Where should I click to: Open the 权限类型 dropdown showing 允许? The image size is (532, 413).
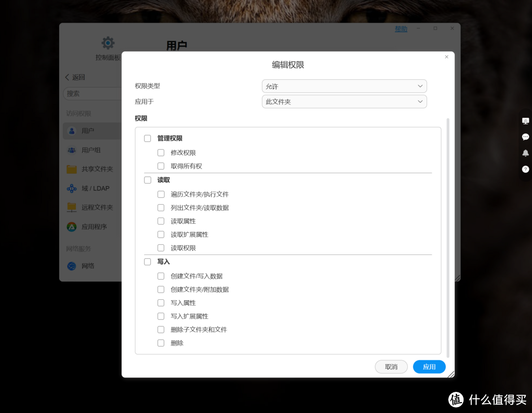click(x=344, y=86)
